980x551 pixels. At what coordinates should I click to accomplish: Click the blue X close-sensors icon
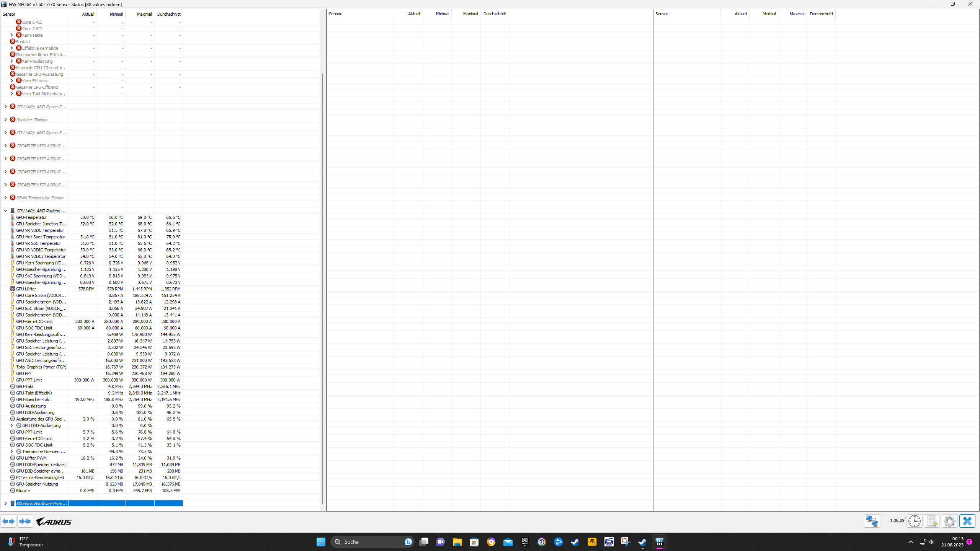coord(967,521)
